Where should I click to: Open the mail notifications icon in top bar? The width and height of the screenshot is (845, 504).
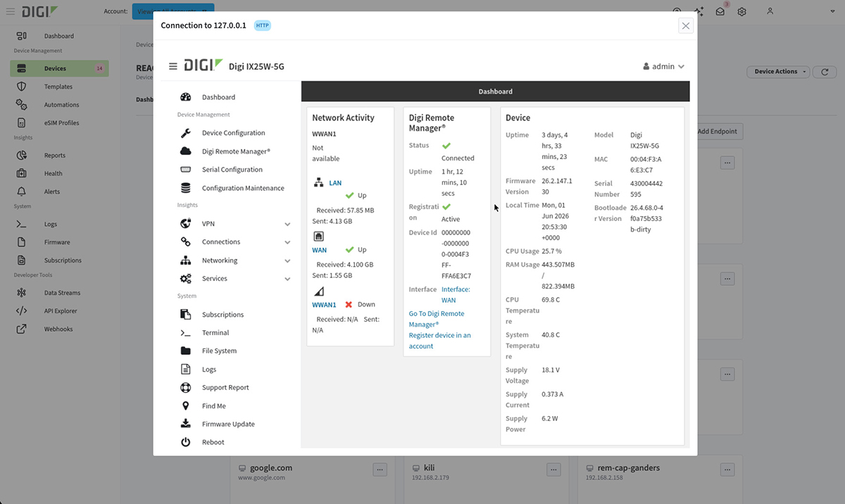720,12
